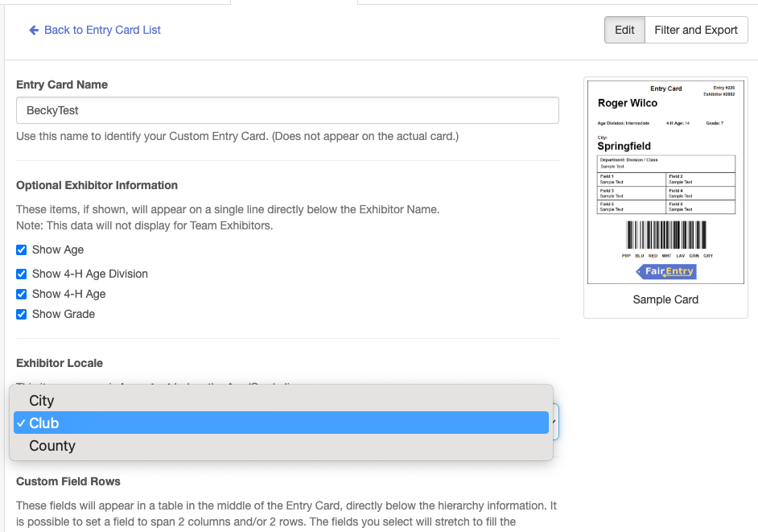Click the Edit button

(x=624, y=30)
